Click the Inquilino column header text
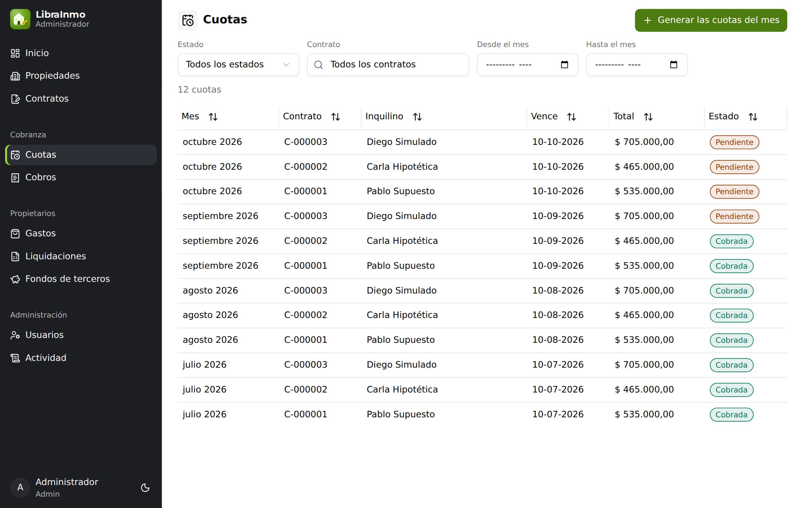The image size is (812, 508). click(384, 116)
